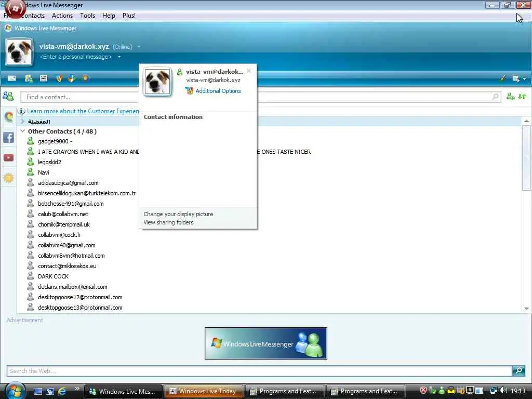
Task: Open the Windows Live Today toolbar icon
Action: 44,78
